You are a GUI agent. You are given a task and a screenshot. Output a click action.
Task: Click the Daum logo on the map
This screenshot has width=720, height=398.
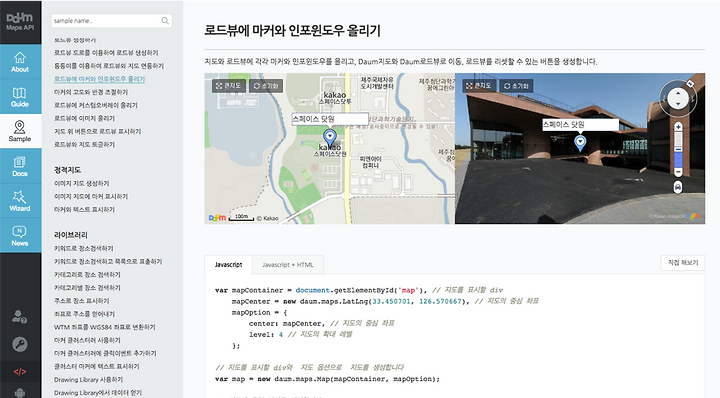tap(217, 218)
